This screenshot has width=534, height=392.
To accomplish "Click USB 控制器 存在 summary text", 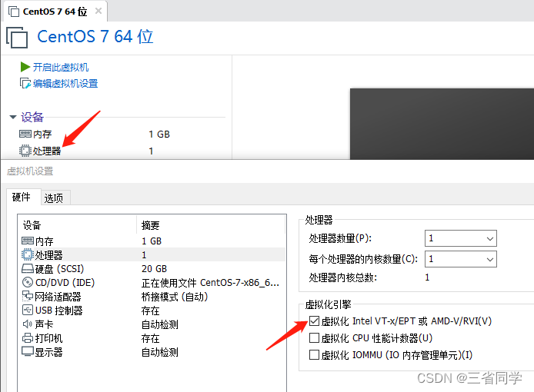I will [150, 311].
